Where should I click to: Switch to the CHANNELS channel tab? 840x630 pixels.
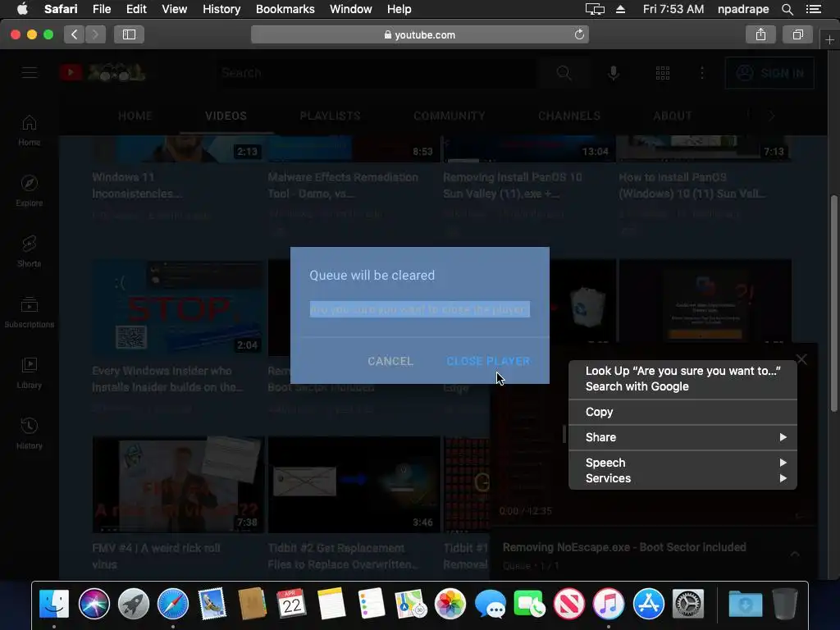(569, 116)
